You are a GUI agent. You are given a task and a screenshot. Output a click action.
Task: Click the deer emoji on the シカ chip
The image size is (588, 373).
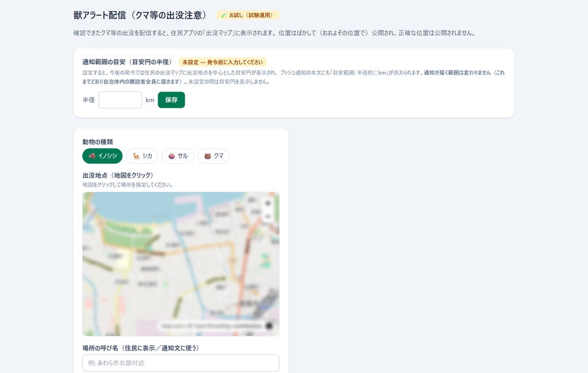(136, 156)
